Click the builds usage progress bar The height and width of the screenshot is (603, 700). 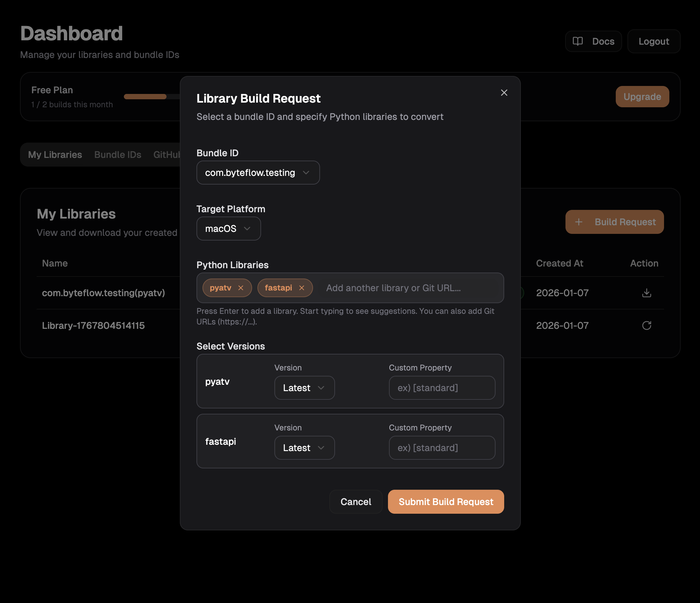coord(145,97)
